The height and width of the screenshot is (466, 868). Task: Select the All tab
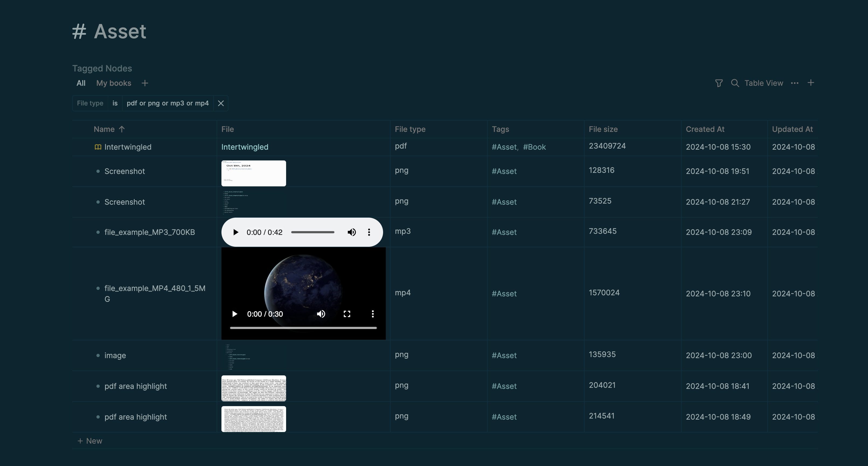pyautogui.click(x=81, y=83)
